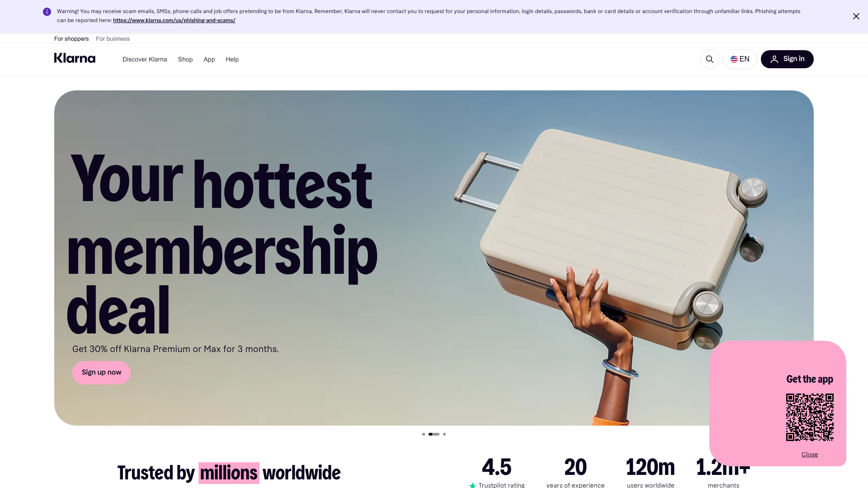This screenshot has height=488, width=868.
Task: Open the search magnifier icon
Action: coord(710,59)
